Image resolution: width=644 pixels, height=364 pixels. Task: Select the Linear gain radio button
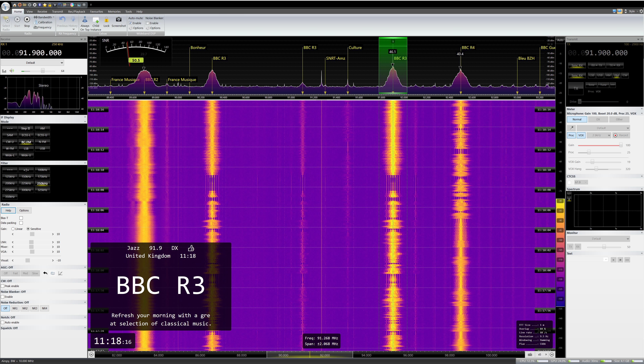coord(13,229)
